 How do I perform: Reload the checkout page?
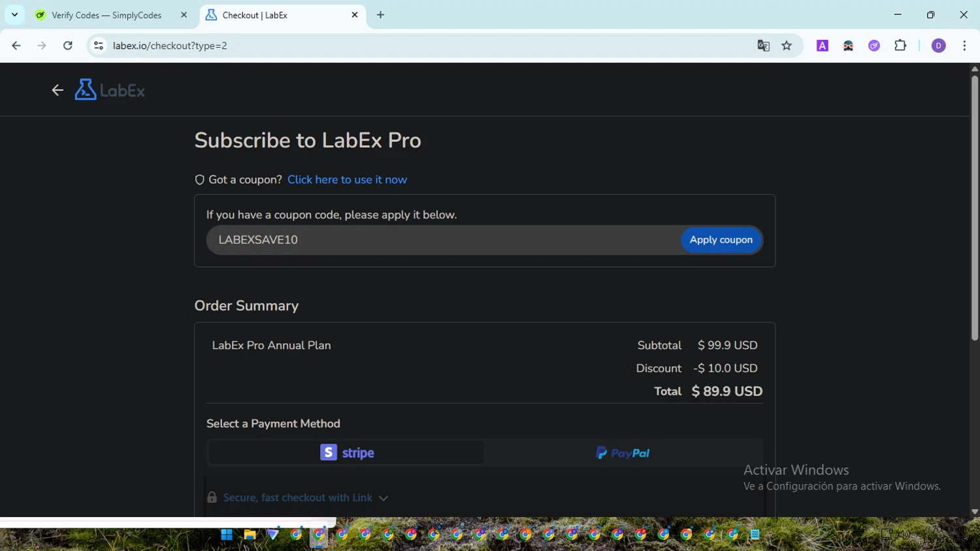pyautogui.click(x=68, y=46)
